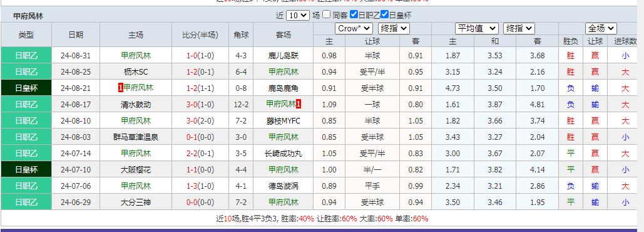This screenshot has width=644, height=232.
Task: Click handicap 受平/半 on 24-08-25 row
Action: [372, 72]
